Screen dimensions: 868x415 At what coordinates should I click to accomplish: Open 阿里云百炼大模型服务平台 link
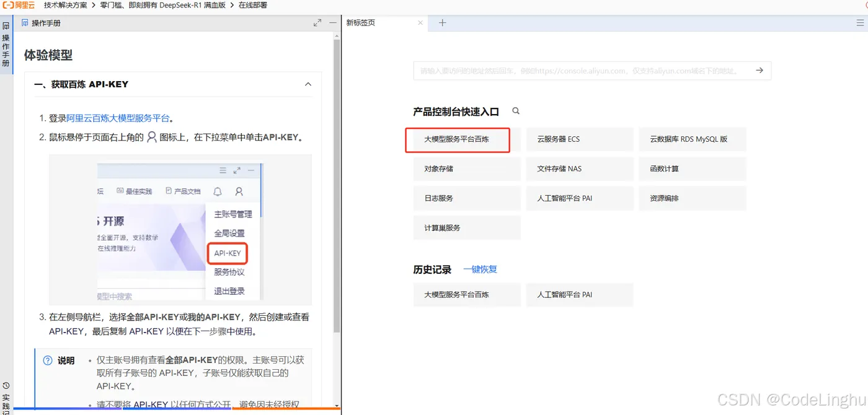(x=118, y=118)
